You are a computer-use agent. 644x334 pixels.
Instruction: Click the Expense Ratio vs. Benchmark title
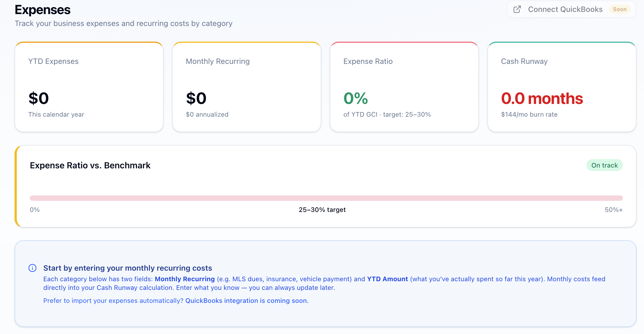(x=90, y=165)
